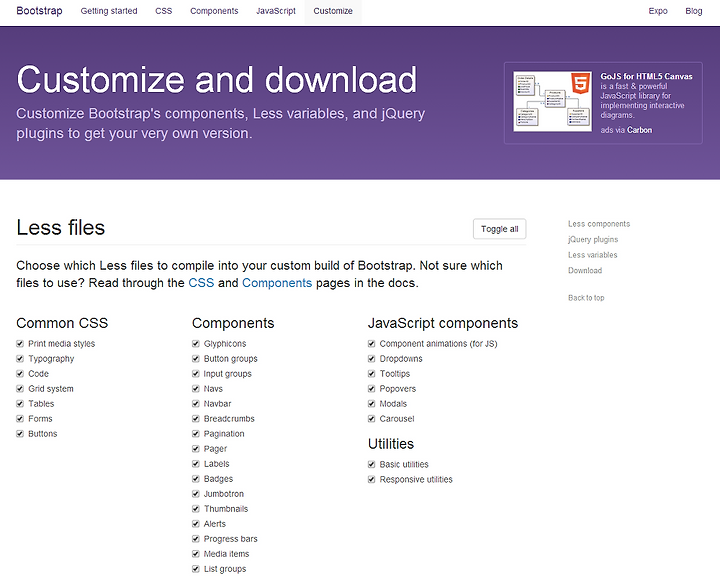
Task: Click the Toggle all button
Action: pos(500,229)
